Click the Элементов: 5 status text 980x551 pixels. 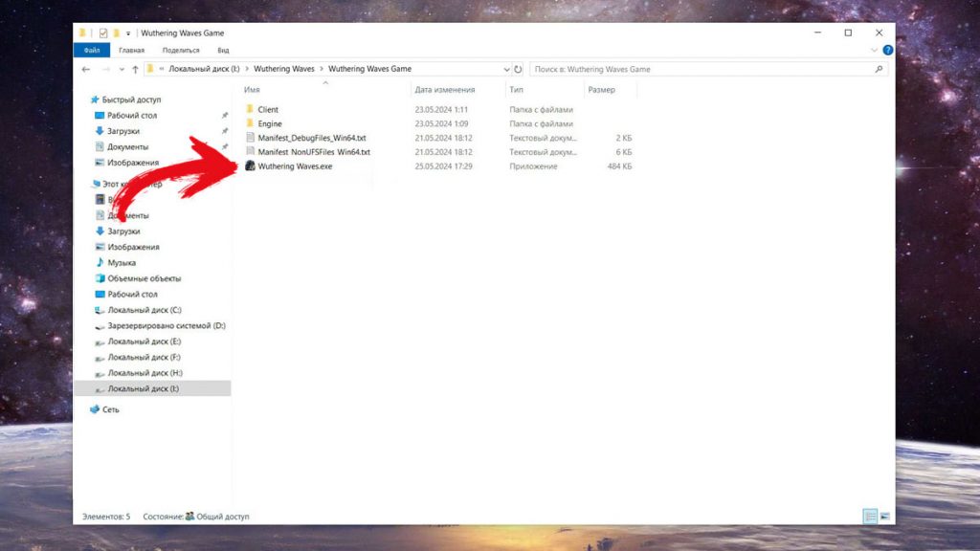106,517
